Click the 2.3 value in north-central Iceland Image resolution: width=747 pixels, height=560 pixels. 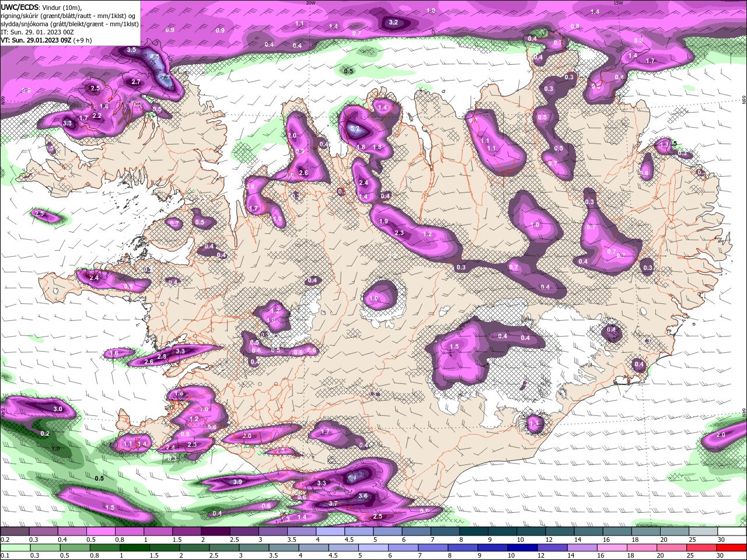399,233
